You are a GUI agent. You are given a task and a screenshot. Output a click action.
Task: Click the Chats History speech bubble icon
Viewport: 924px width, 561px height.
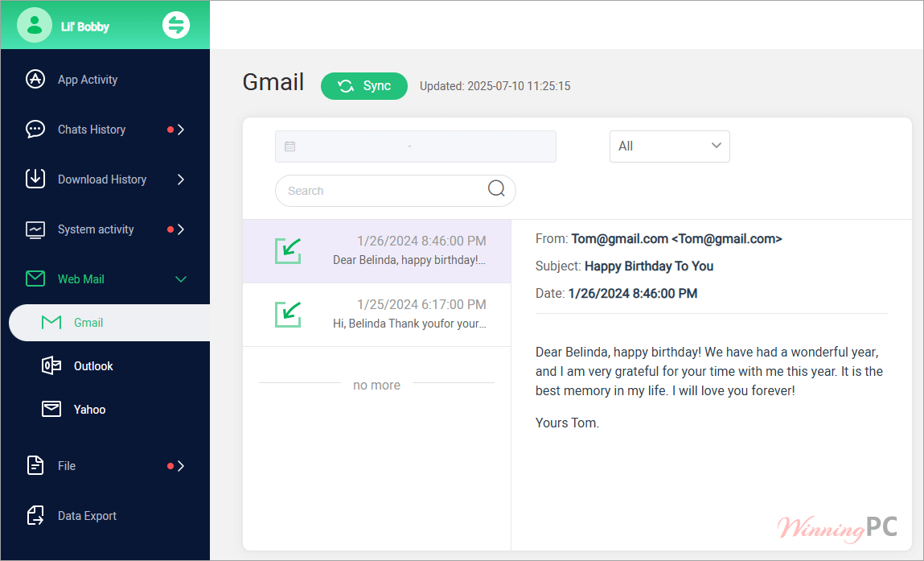tap(35, 130)
